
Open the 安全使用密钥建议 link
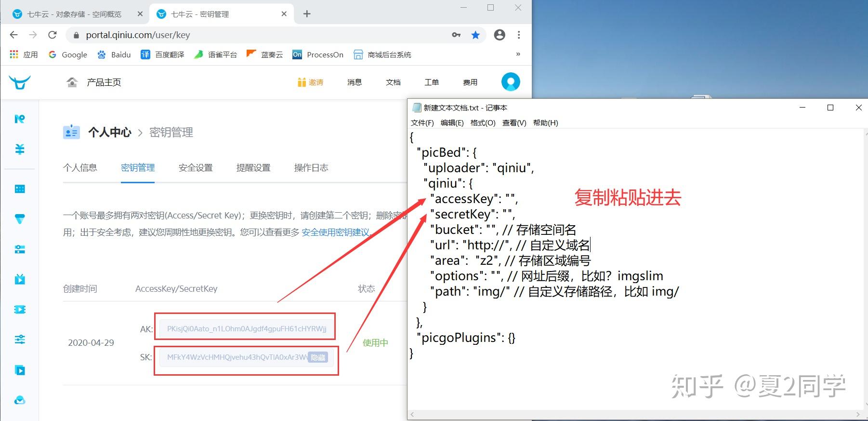tap(335, 232)
